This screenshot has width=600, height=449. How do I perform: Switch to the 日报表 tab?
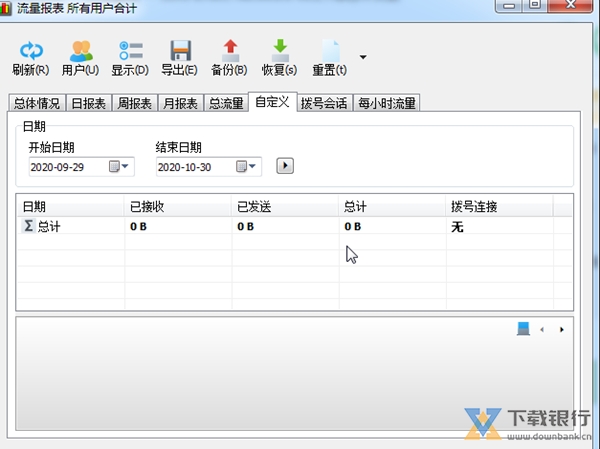[x=88, y=103]
